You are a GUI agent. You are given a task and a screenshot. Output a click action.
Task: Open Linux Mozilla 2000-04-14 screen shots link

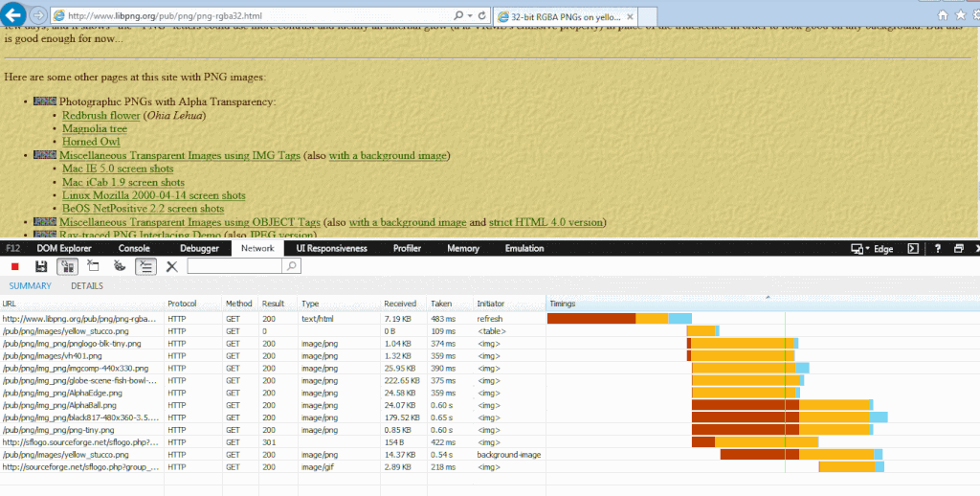[154, 195]
